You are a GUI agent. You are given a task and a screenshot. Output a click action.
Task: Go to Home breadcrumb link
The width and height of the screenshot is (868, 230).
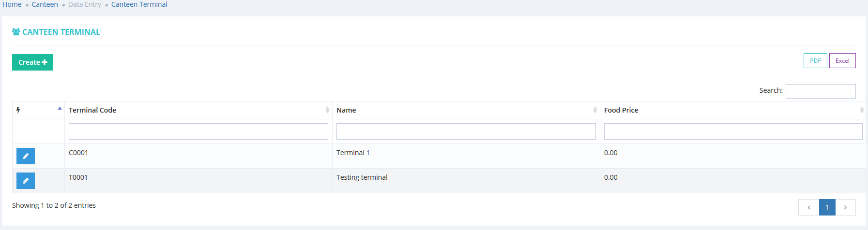[12, 4]
